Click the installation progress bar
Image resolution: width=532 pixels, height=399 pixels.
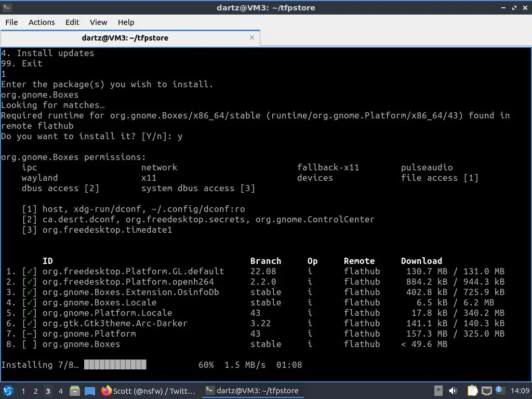pos(115,364)
